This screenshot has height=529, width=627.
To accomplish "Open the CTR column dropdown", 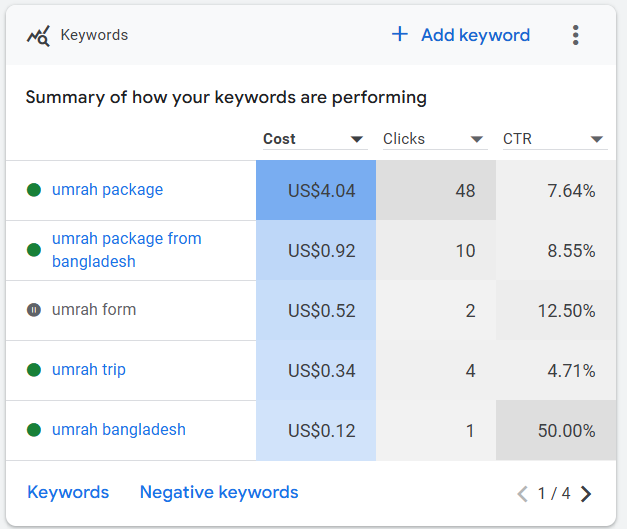I will 597,140.
